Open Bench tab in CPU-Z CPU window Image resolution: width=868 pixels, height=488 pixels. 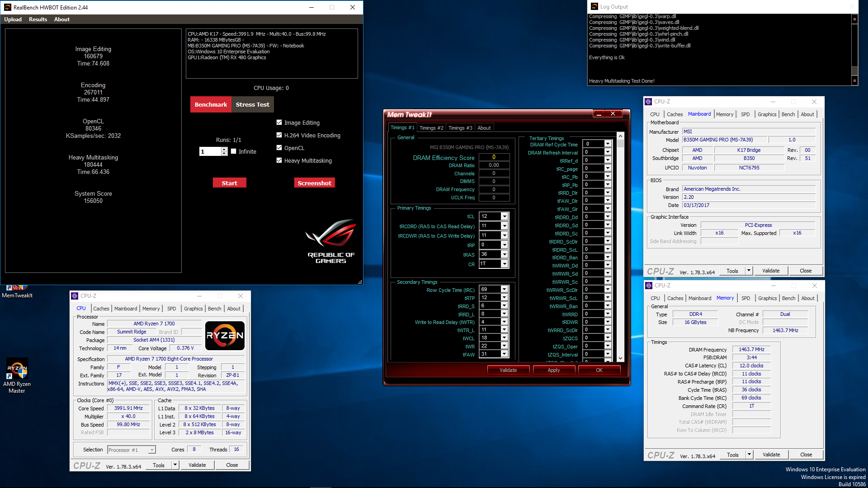point(214,309)
